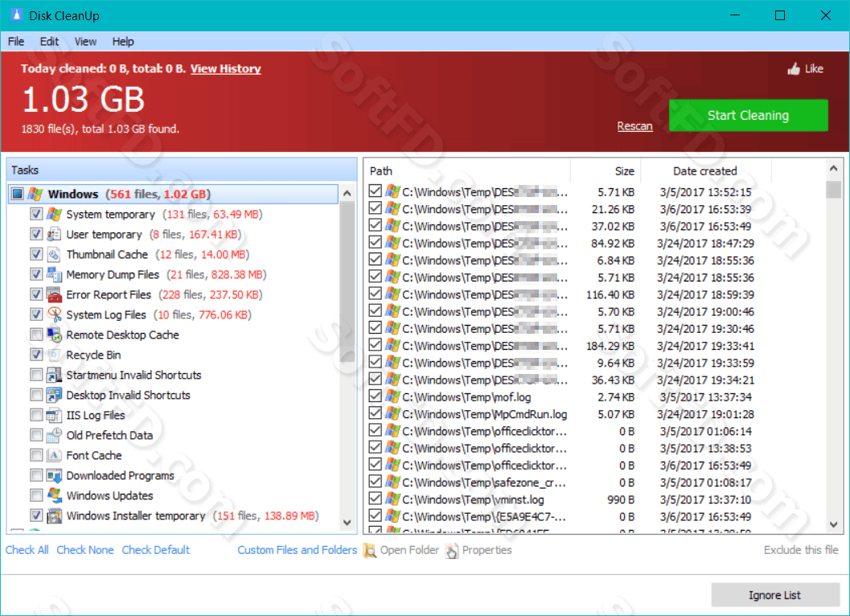Open the Edit menu
This screenshot has height=616, width=850.
click(x=49, y=41)
